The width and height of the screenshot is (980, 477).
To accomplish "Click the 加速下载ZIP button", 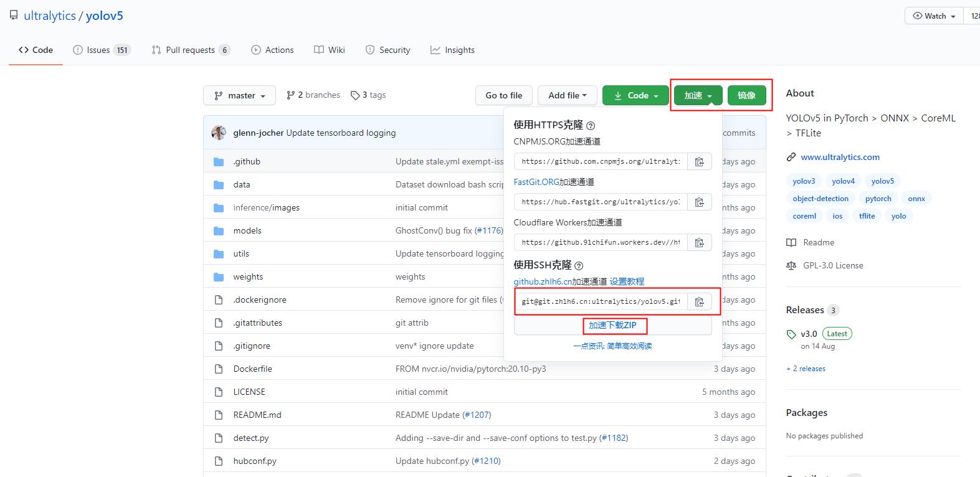I will (x=612, y=325).
